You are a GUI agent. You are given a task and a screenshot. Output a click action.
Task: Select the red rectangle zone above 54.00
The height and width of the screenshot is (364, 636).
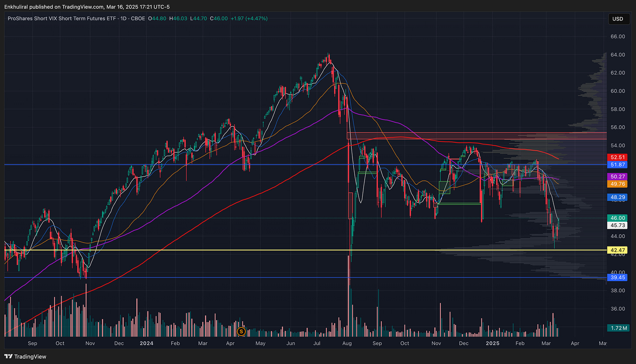click(x=477, y=136)
